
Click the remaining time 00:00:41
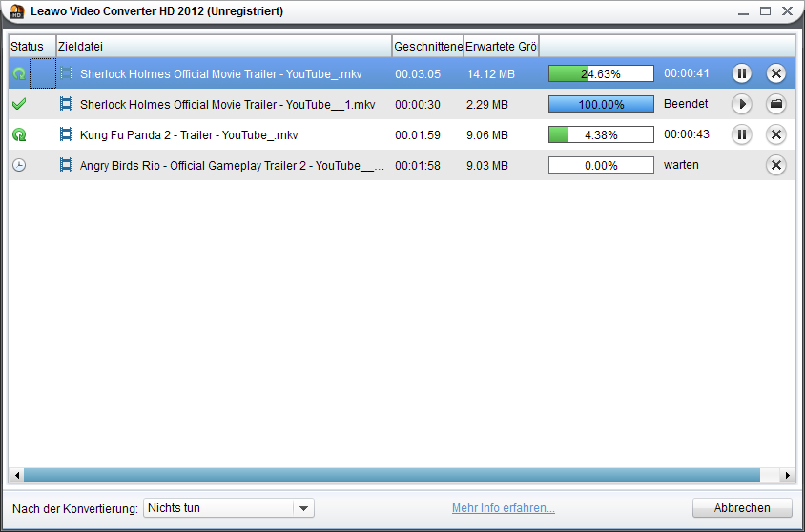click(x=687, y=73)
